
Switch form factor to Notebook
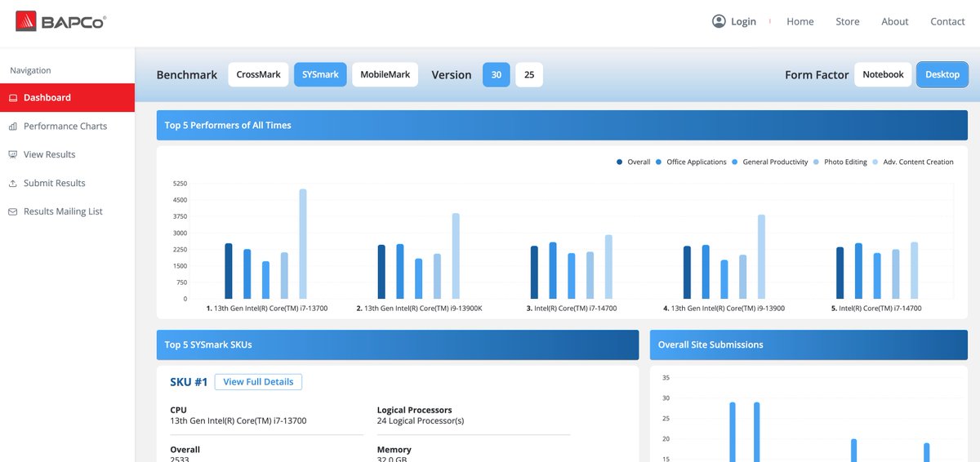click(883, 74)
